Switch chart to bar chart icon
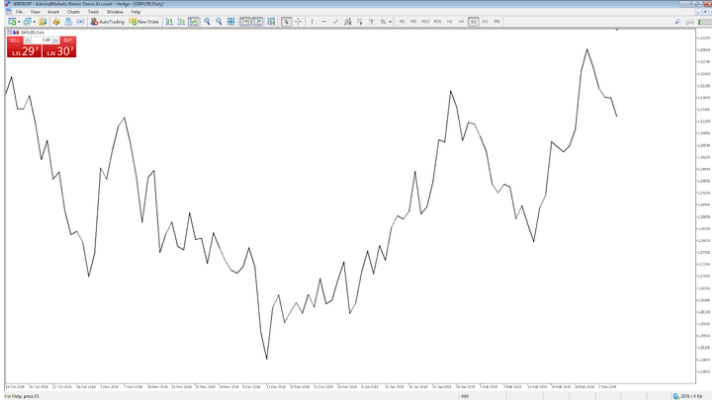 tap(169, 22)
